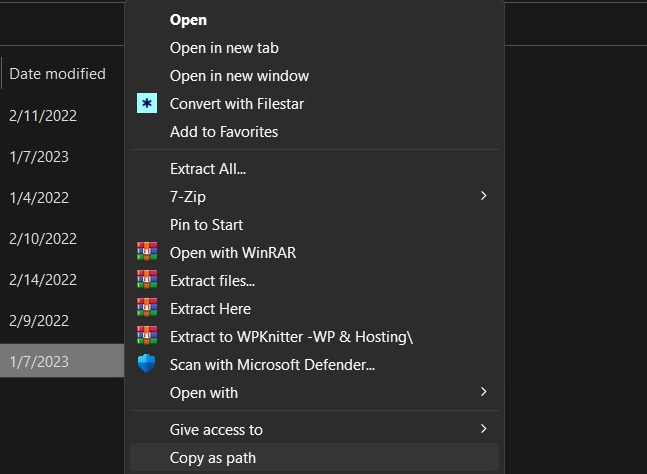Select the file row dated 1/4/2022

coord(39,198)
